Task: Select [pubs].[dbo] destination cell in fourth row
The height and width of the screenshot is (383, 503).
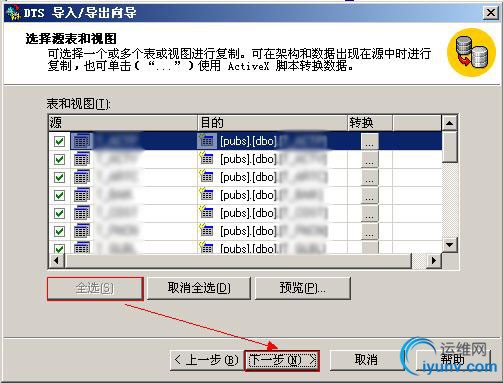Action: click(272, 195)
